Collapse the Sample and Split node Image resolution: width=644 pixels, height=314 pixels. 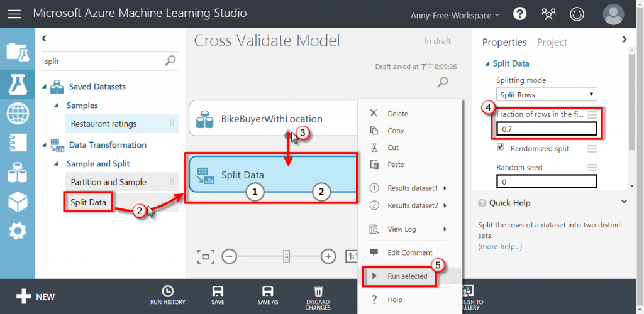click(57, 164)
